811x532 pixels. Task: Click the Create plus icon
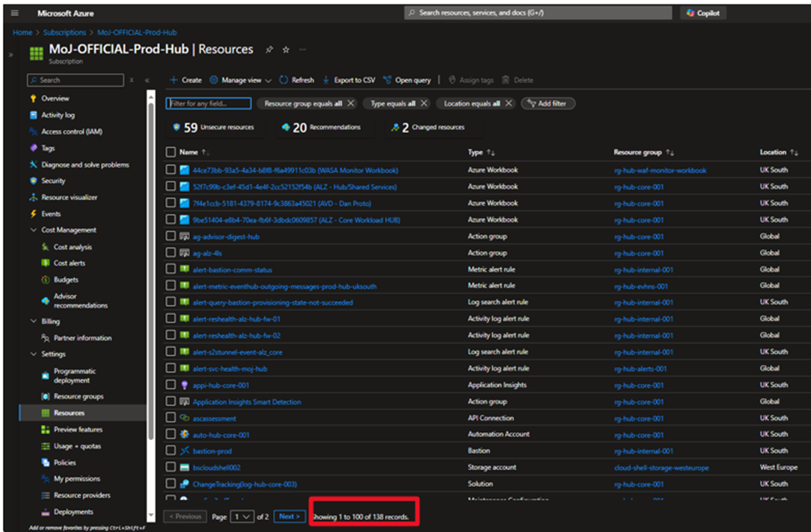(x=173, y=80)
